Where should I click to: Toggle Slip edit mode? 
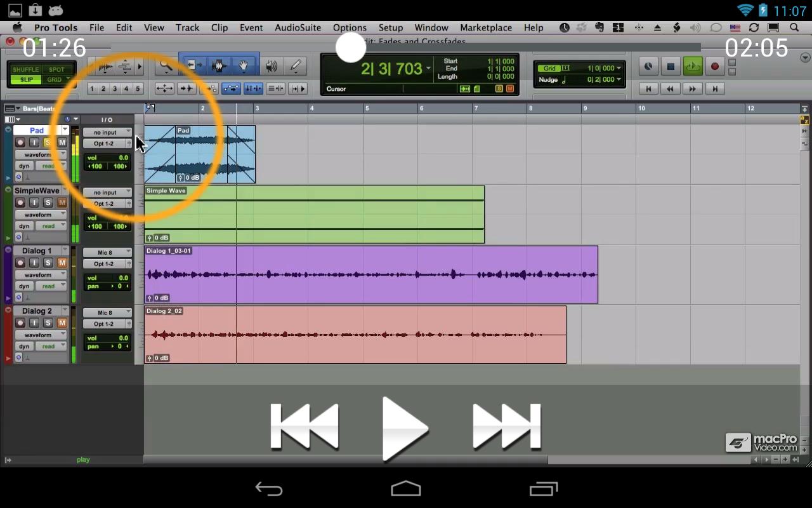coord(25,79)
